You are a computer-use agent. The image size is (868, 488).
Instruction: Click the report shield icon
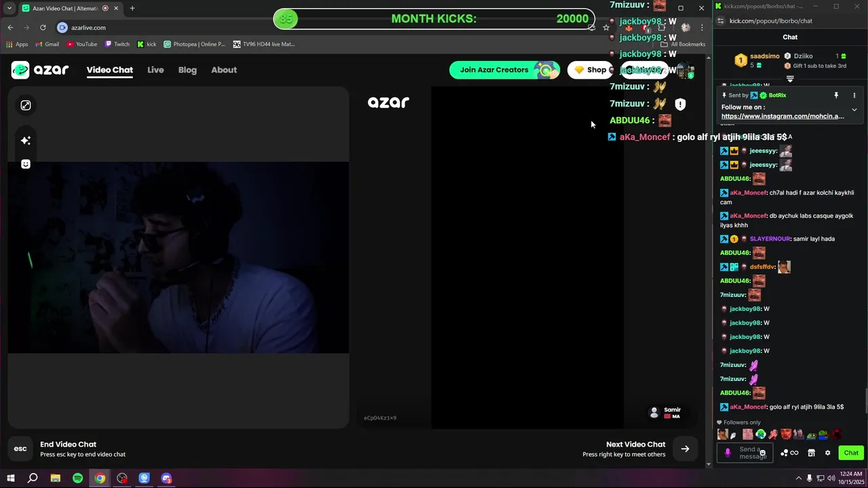click(x=680, y=104)
